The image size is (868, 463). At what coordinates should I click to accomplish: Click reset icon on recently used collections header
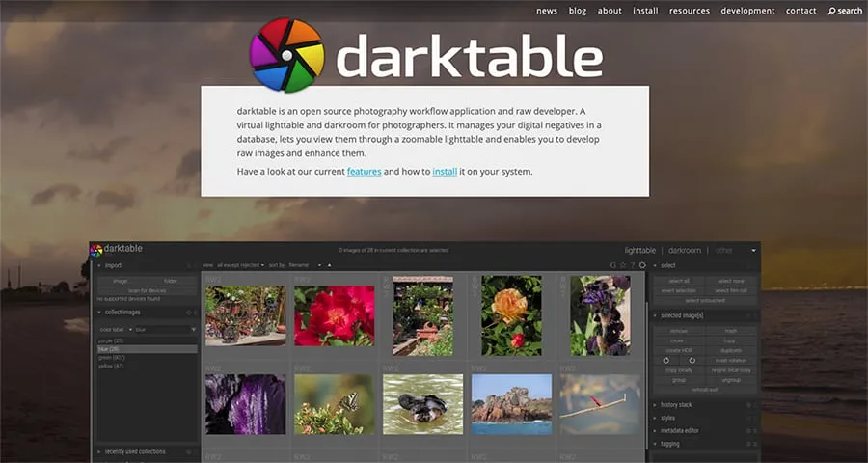point(188,452)
